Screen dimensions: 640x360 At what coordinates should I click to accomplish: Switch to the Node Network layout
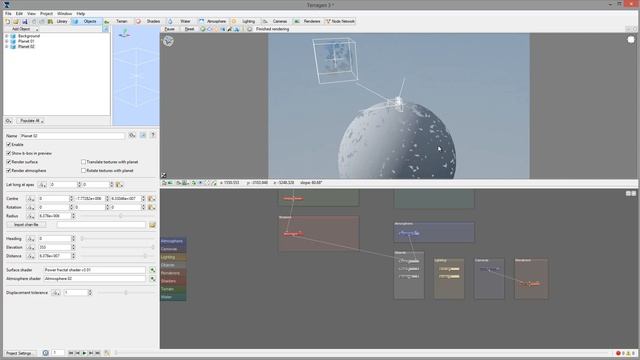point(340,21)
